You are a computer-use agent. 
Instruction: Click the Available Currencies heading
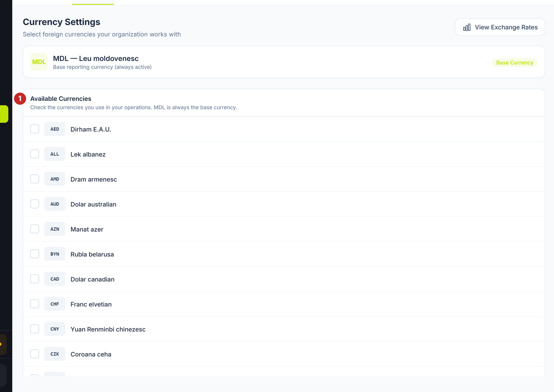(61, 99)
